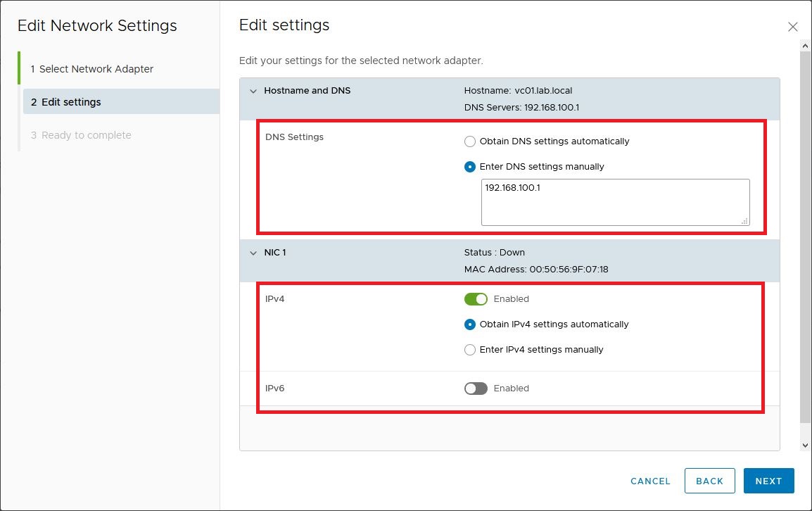Open step 2 Edit settings
This screenshot has width=812, height=511.
click(71, 102)
